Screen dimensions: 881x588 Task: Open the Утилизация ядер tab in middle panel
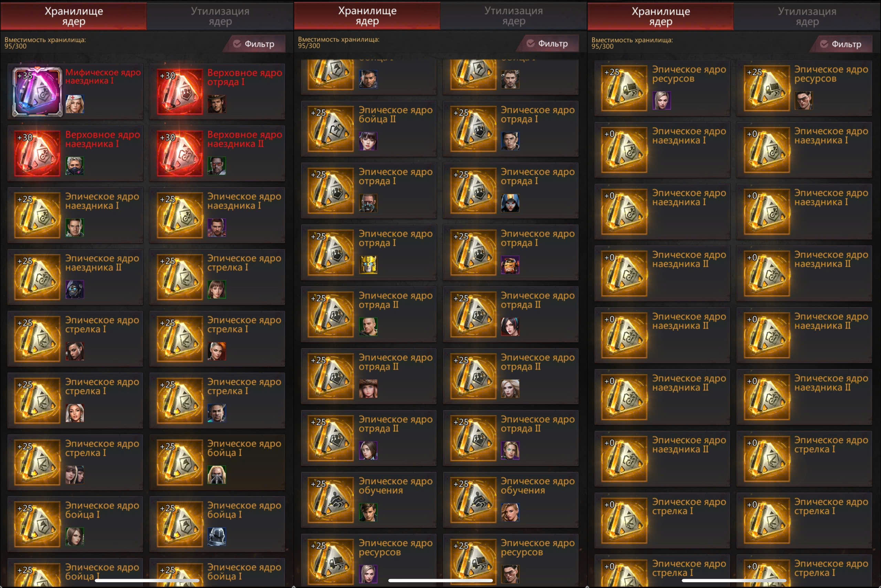point(514,16)
